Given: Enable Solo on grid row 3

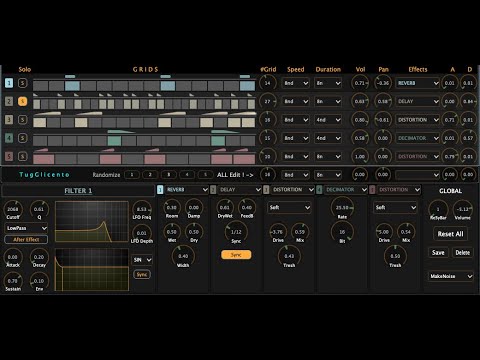Looking at the screenshot, I should pos(22,119).
